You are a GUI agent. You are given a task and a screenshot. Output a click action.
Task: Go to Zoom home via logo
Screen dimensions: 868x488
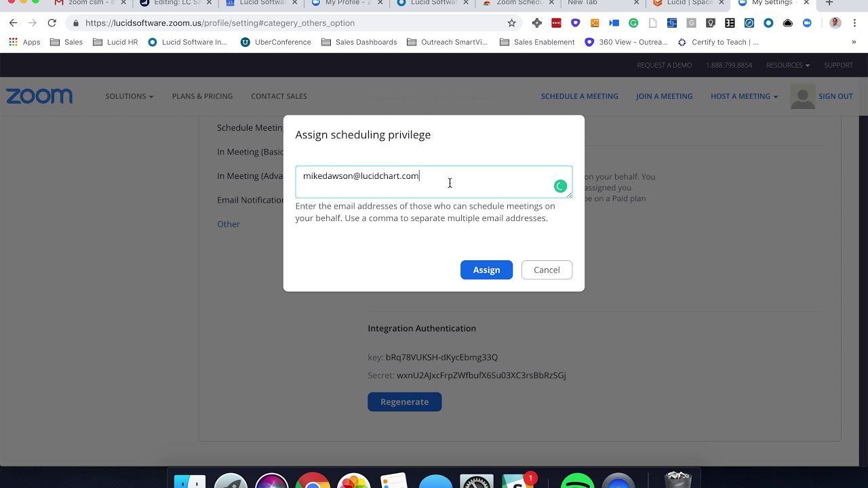tap(39, 96)
